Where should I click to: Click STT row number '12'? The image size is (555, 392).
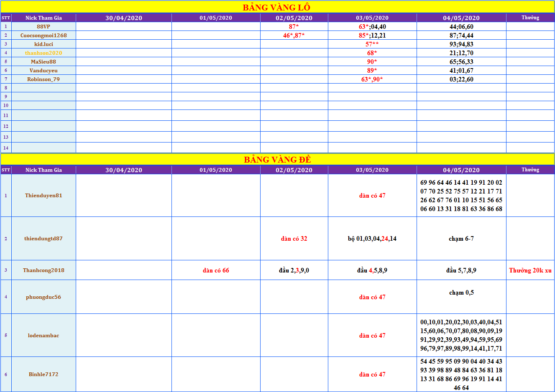(x=6, y=126)
